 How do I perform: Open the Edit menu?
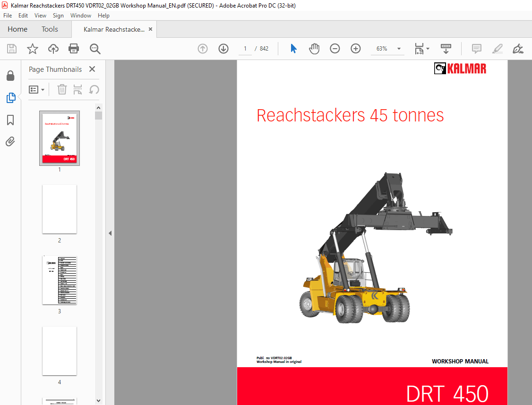coord(23,15)
